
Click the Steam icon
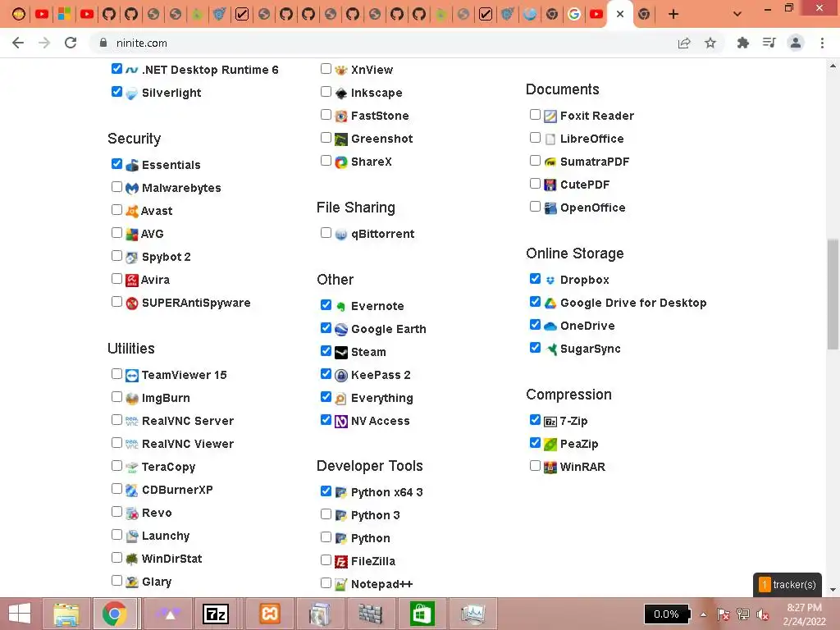(341, 352)
